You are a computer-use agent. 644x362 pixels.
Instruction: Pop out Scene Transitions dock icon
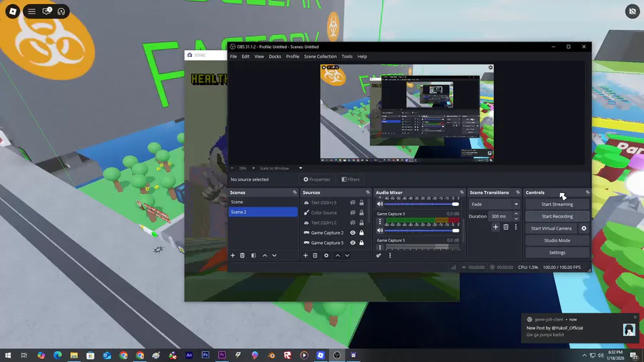click(x=517, y=192)
